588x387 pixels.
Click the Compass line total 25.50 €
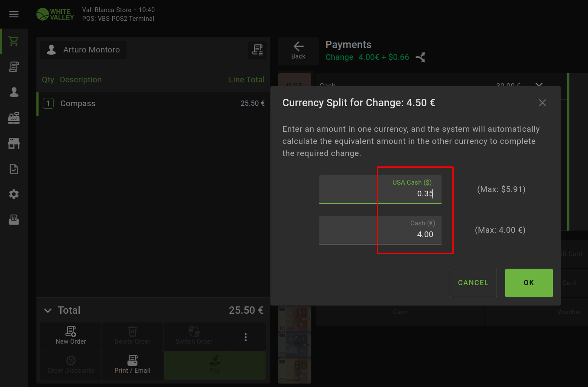(253, 104)
